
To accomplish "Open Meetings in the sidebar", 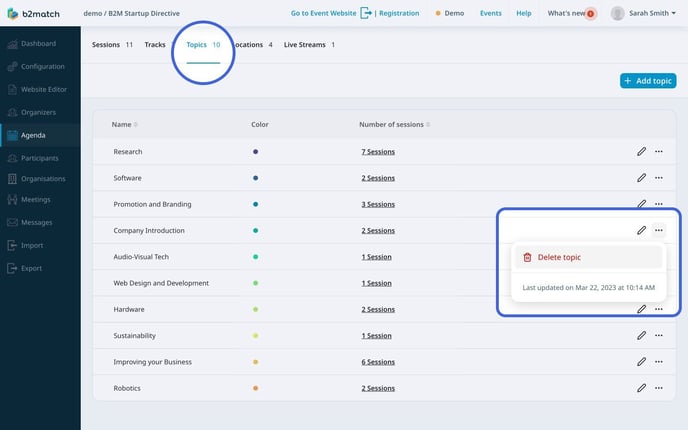I will click(x=40, y=199).
